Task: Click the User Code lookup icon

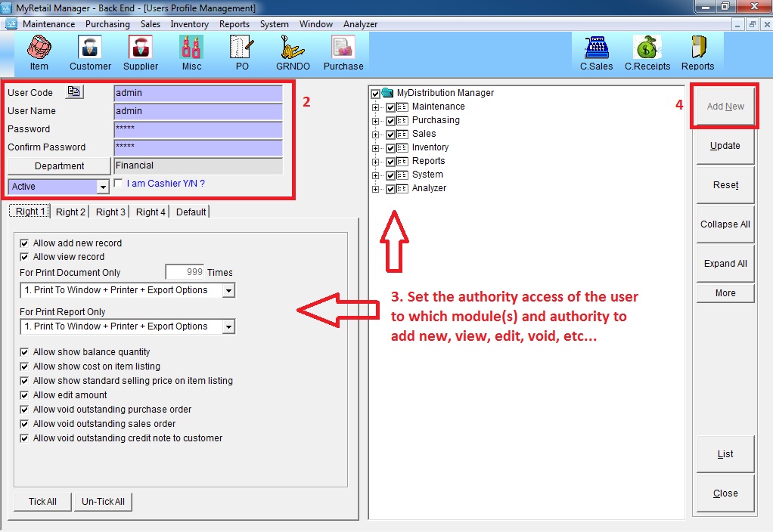Action: (74, 92)
